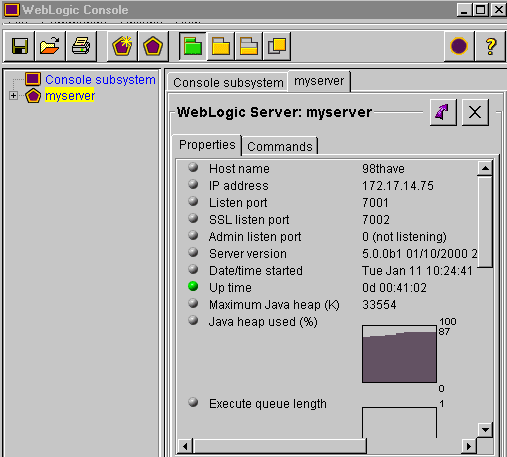Select Console subsystem in the tree
Viewport: 507px width, 457px height.
click(x=100, y=80)
